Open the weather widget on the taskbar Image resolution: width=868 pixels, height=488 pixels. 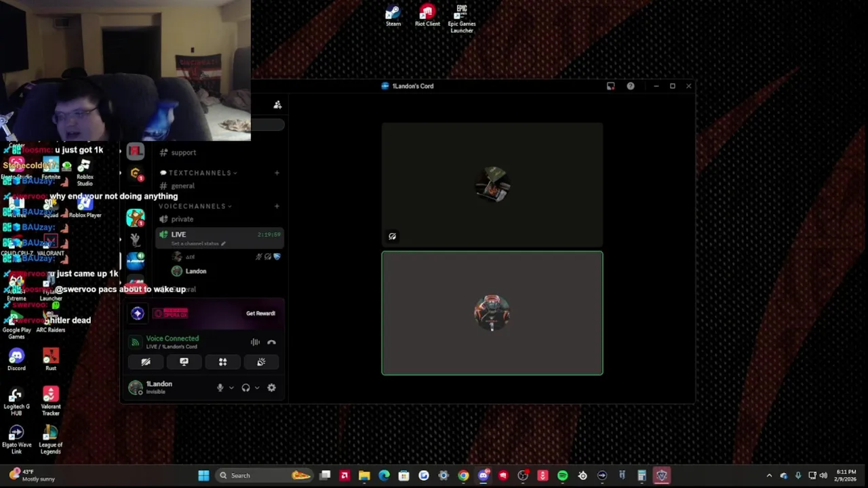pos(32,475)
